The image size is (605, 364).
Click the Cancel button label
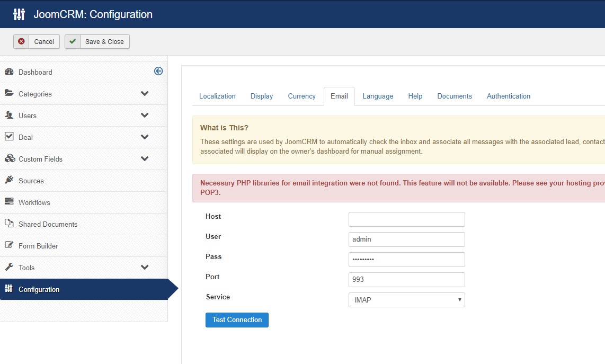[44, 42]
